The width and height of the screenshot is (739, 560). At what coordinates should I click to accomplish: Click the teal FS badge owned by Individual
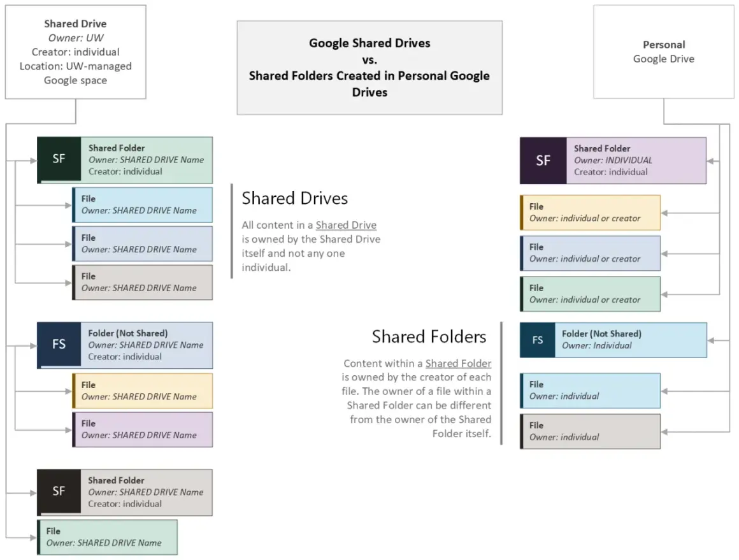point(537,340)
